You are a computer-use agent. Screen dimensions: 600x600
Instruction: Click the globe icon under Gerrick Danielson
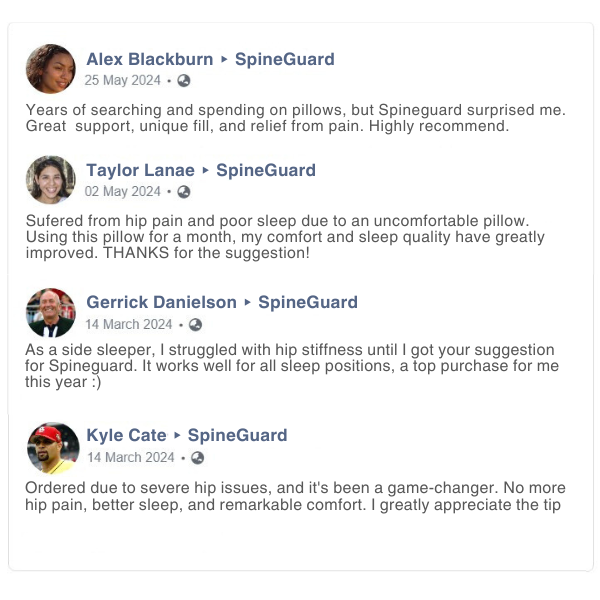(x=196, y=324)
